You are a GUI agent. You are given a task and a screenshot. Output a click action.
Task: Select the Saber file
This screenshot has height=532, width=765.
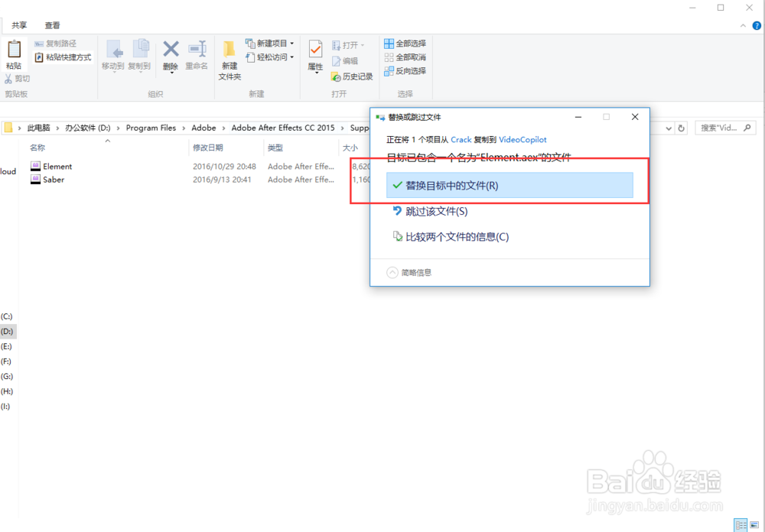(54, 180)
